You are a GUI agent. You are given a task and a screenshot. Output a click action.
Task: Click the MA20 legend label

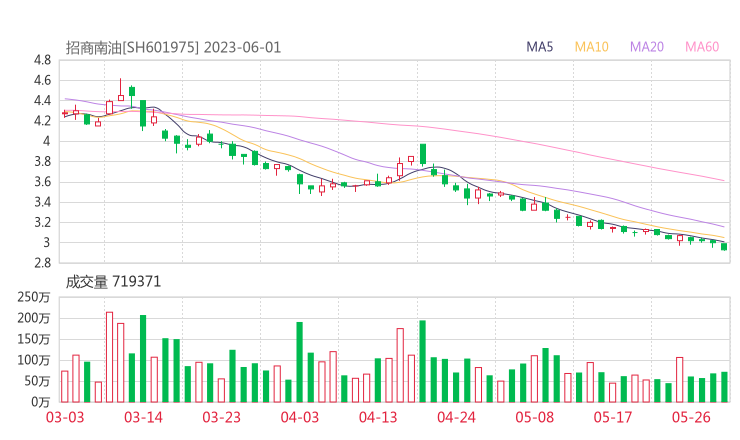[x=647, y=47]
